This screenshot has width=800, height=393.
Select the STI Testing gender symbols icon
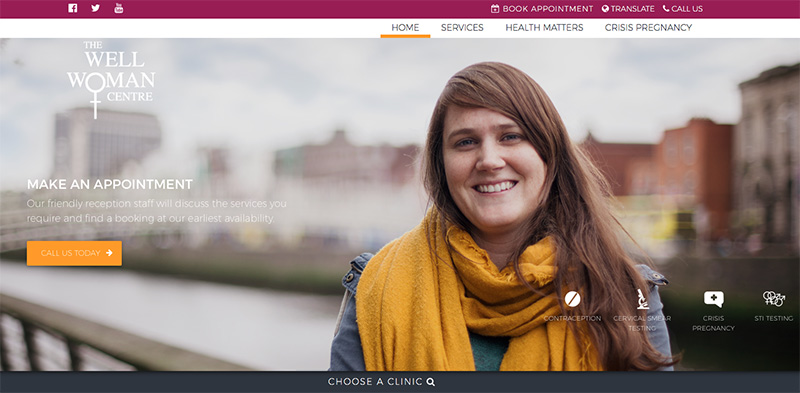point(773,299)
